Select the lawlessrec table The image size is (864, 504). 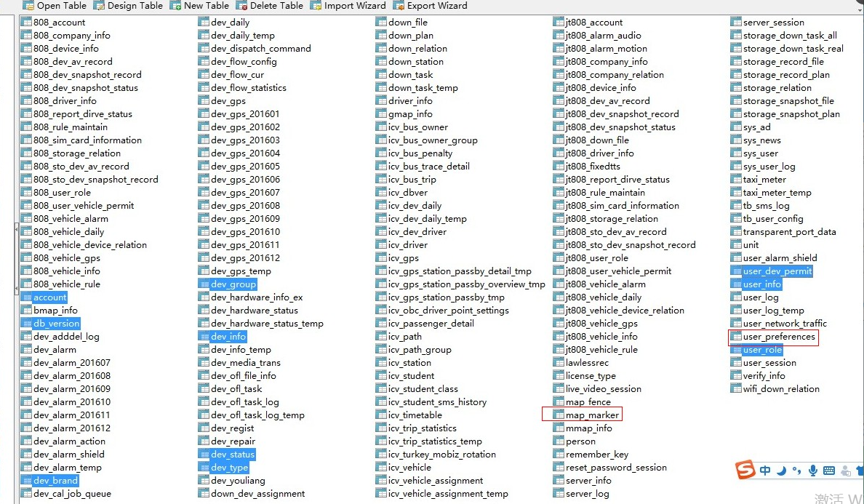point(588,362)
